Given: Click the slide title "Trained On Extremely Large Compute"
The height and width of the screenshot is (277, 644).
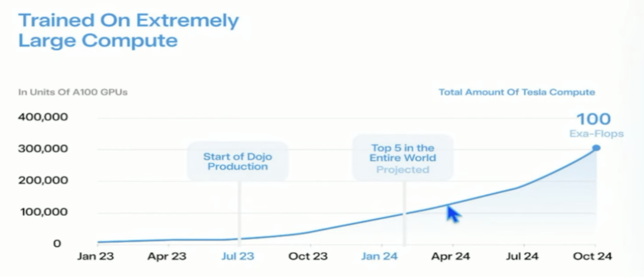Looking at the screenshot, I should click(129, 30).
